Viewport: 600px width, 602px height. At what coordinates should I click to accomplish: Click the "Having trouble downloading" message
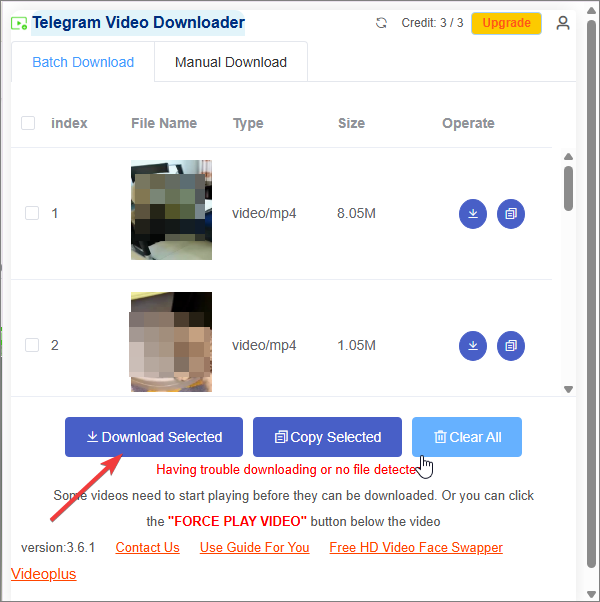pos(286,470)
